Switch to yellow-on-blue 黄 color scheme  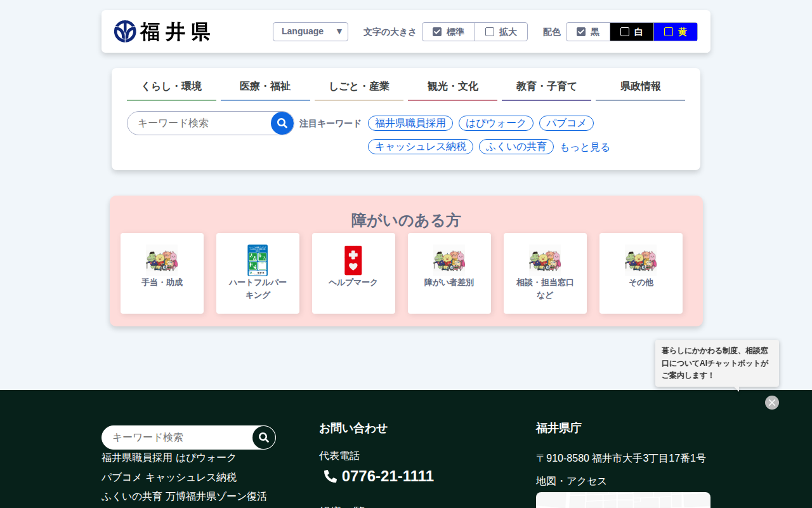coord(675,32)
